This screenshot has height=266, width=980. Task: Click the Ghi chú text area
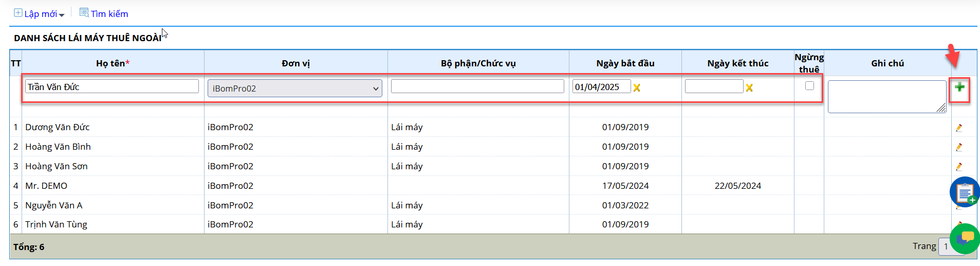(887, 97)
